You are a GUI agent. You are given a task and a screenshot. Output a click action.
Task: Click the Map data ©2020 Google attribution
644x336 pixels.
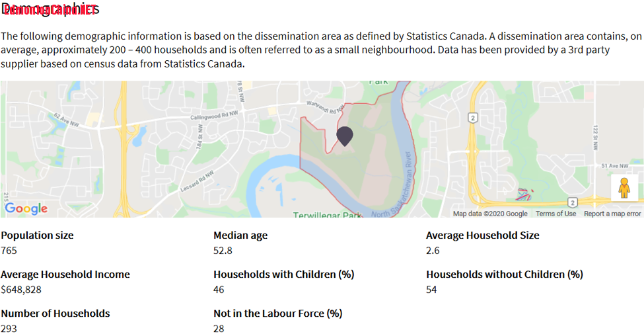[x=490, y=214]
